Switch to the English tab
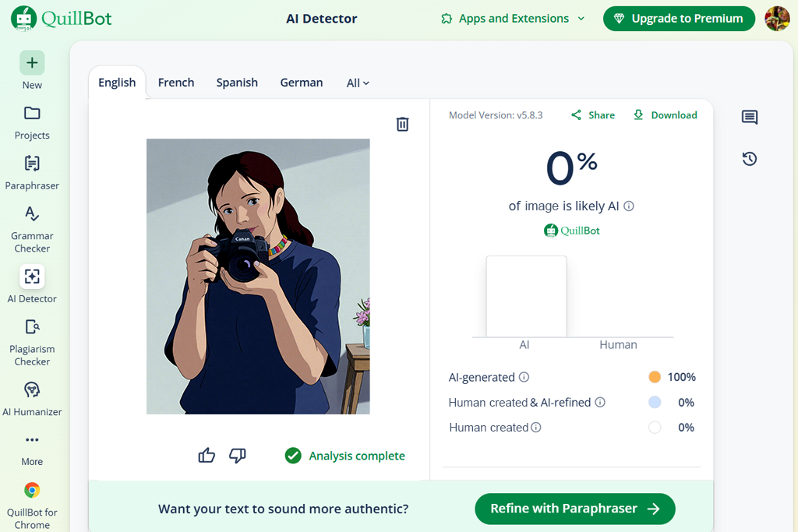Viewport: 798px width, 532px height. click(117, 83)
